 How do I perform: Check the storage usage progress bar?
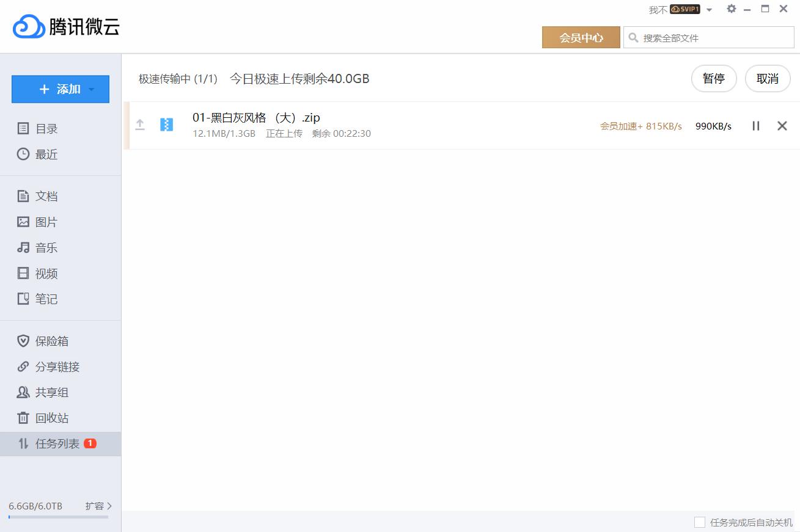pyautogui.click(x=58, y=517)
